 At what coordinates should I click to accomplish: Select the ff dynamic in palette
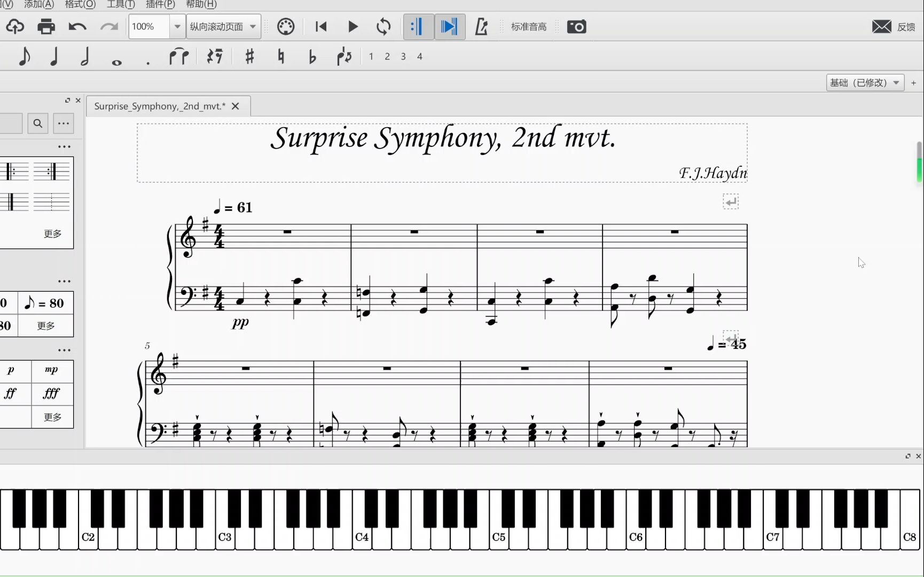pos(11,394)
